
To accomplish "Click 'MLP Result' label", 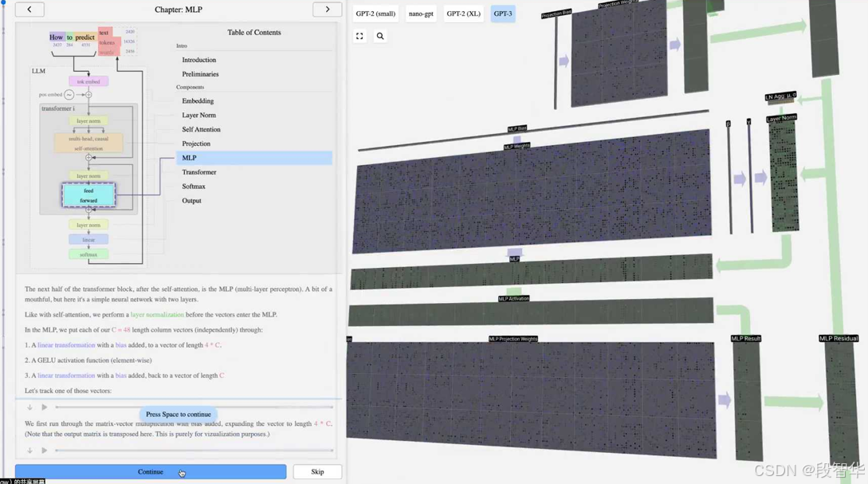I will click(x=746, y=338).
